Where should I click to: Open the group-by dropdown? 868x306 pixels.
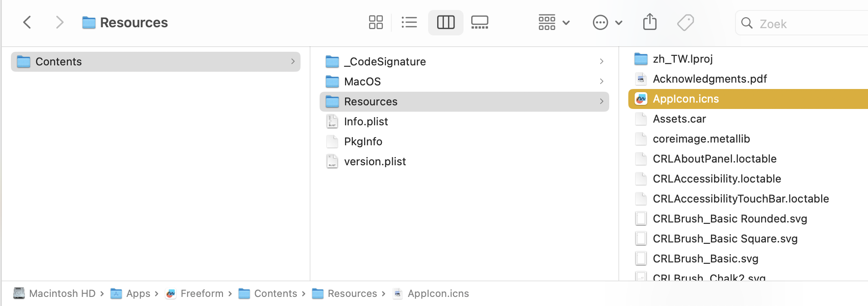click(553, 22)
